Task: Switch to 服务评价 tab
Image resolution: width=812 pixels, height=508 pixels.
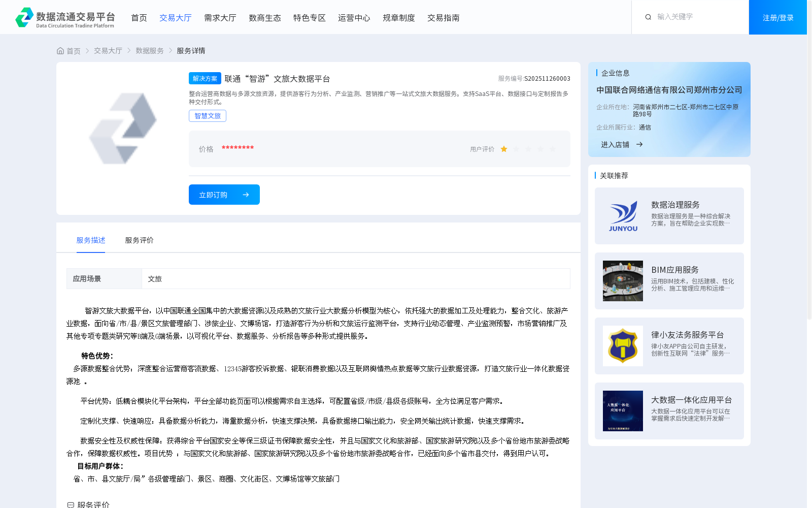Action: coord(140,240)
